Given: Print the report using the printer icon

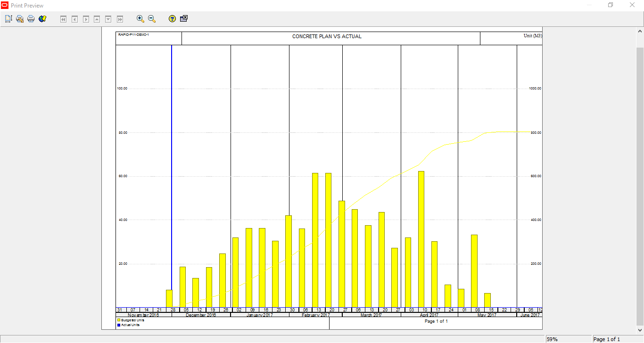Looking at the screenshot, I should pyautogui.click(x=31, y=19).
